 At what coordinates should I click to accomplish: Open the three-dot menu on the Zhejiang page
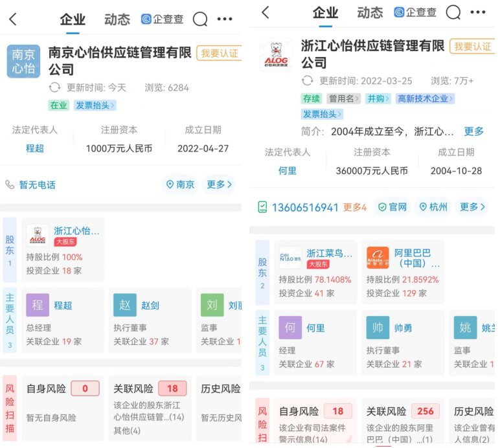pos(478,12)
